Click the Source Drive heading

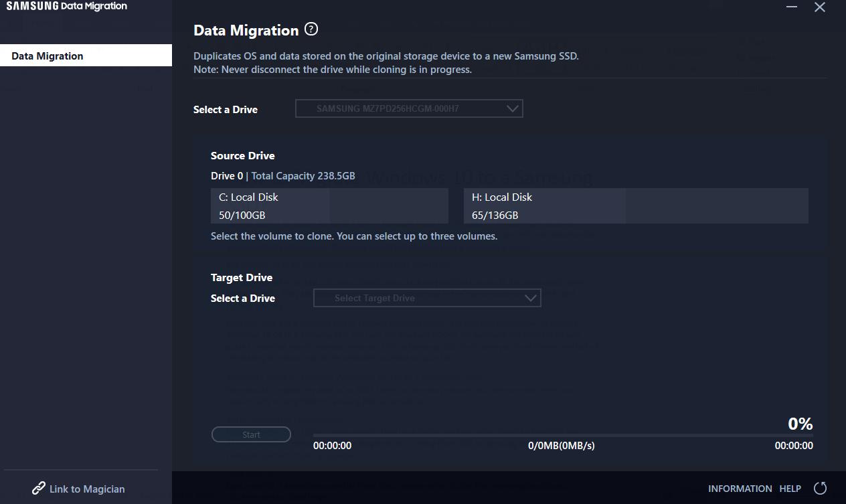point(243,156)
